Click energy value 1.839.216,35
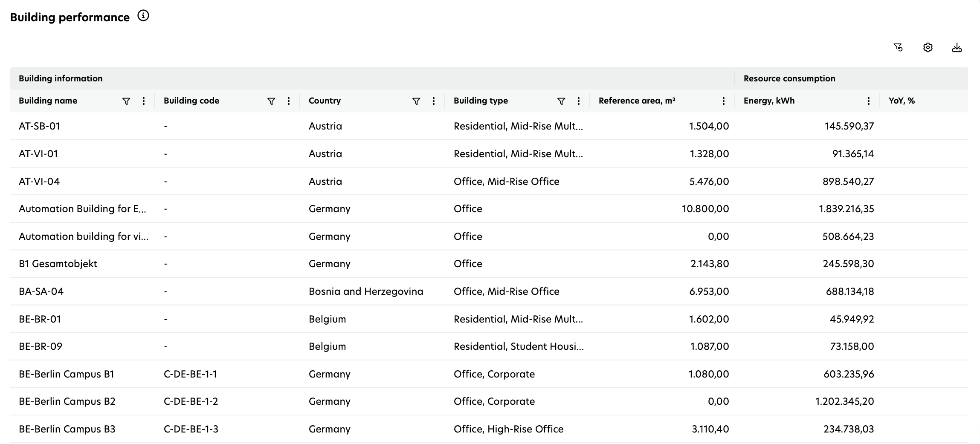 [847, 209]
